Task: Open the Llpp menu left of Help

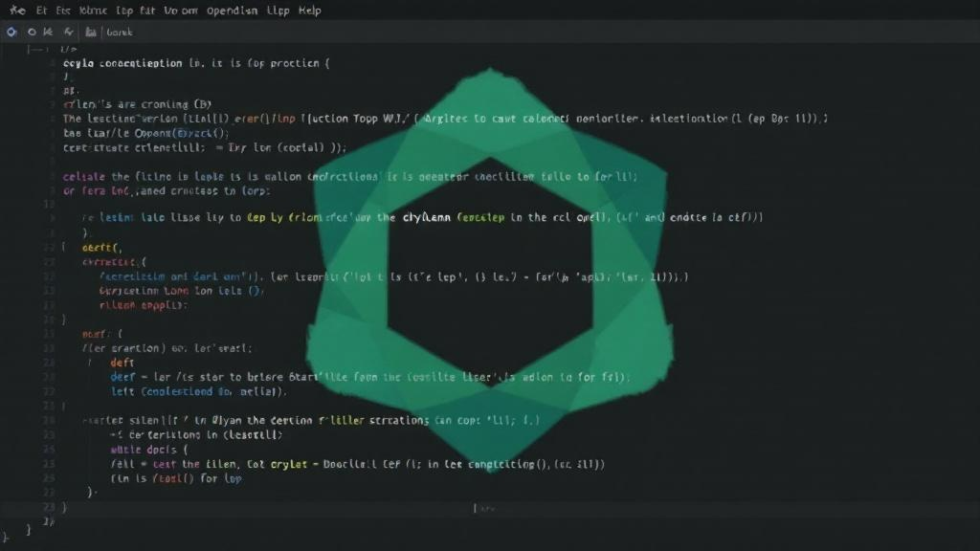Action: [x=278, y=11]
